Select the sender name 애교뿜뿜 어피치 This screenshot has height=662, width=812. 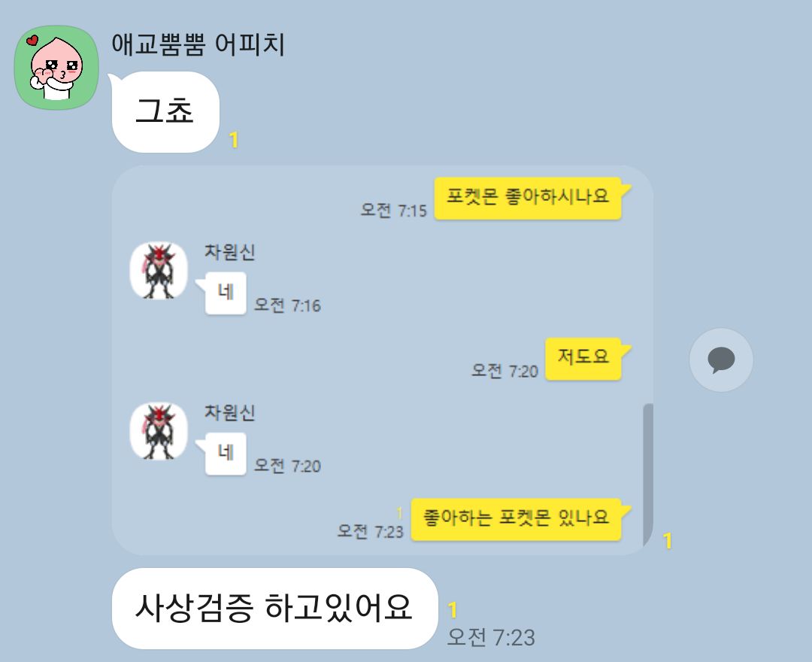click(x=198, y=44)
